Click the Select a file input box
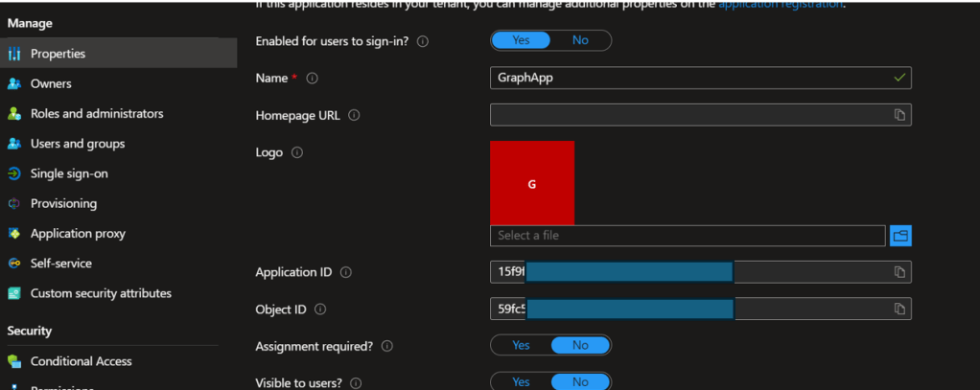 (687, 236)
